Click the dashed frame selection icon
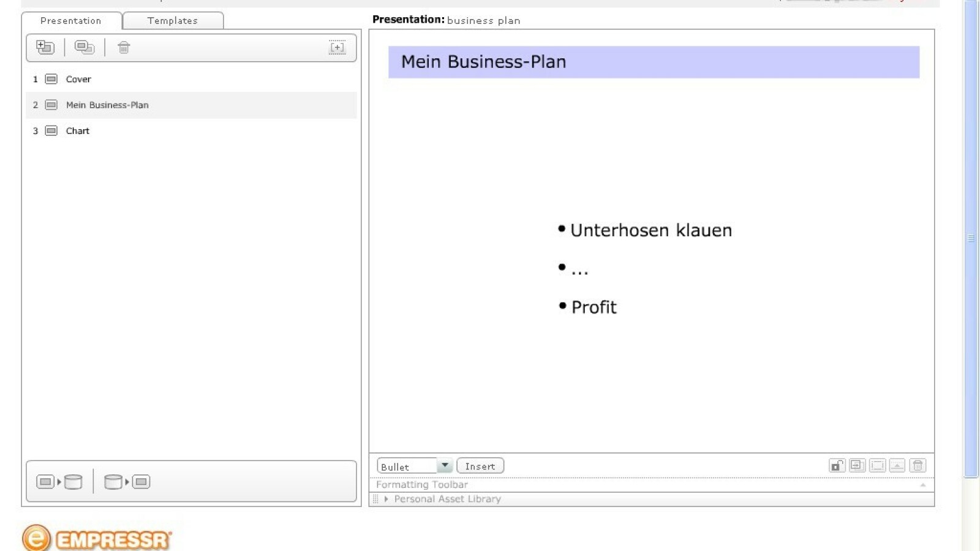 coord(877,466)
